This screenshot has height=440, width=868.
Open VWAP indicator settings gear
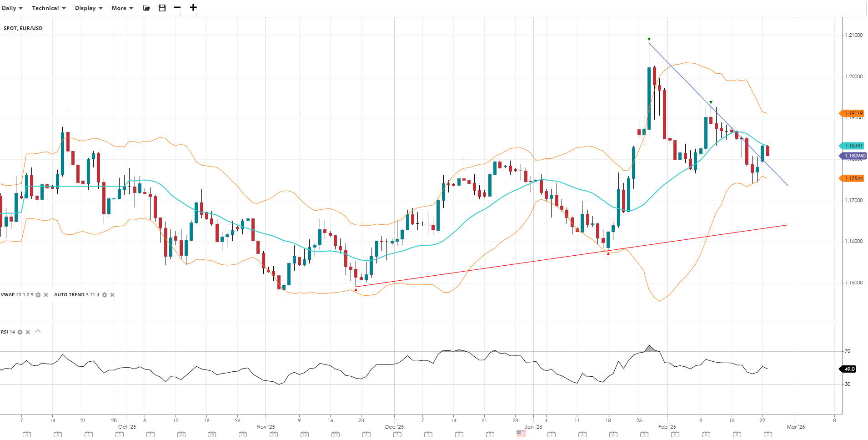pyautogui.click(x=38, y=295)
